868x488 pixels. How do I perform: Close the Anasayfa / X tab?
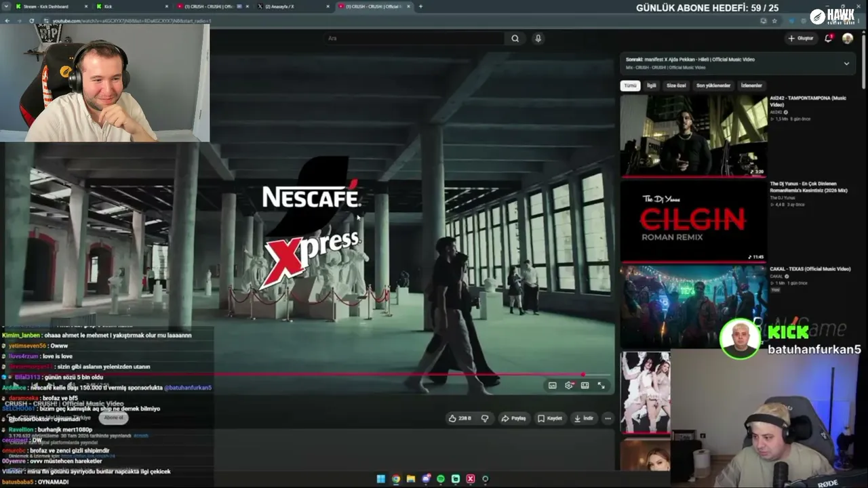pos(327,7)
